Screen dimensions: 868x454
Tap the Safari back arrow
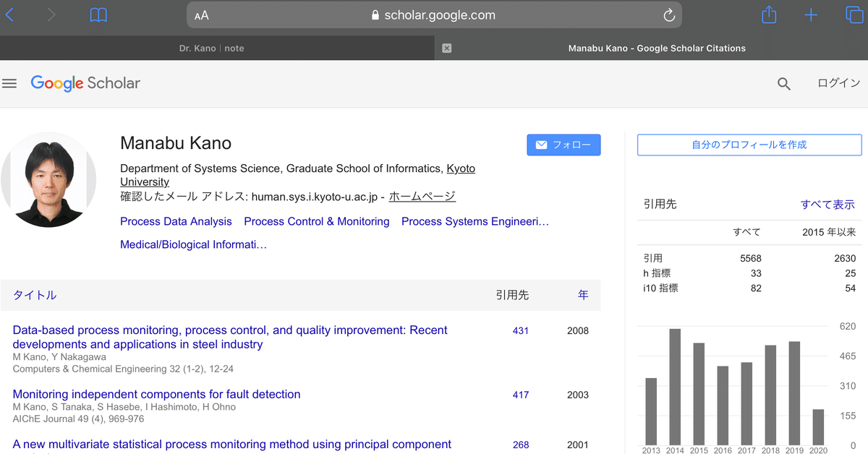click(9, 15)
